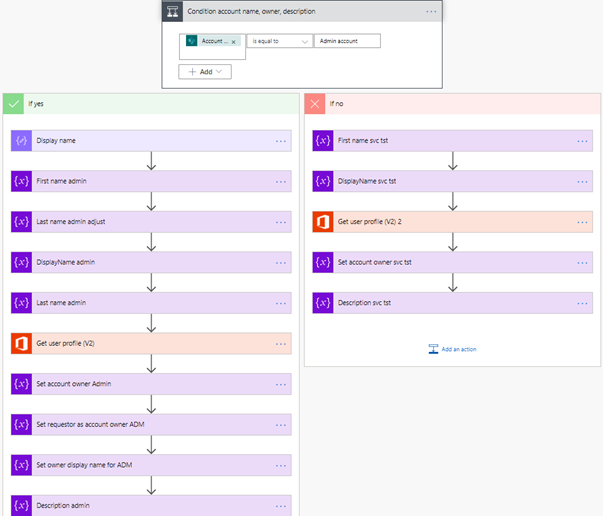The image size is (603, 516).
Task: Open ellipsis menu for First name svc tst
Action: [x=582, y=141]
